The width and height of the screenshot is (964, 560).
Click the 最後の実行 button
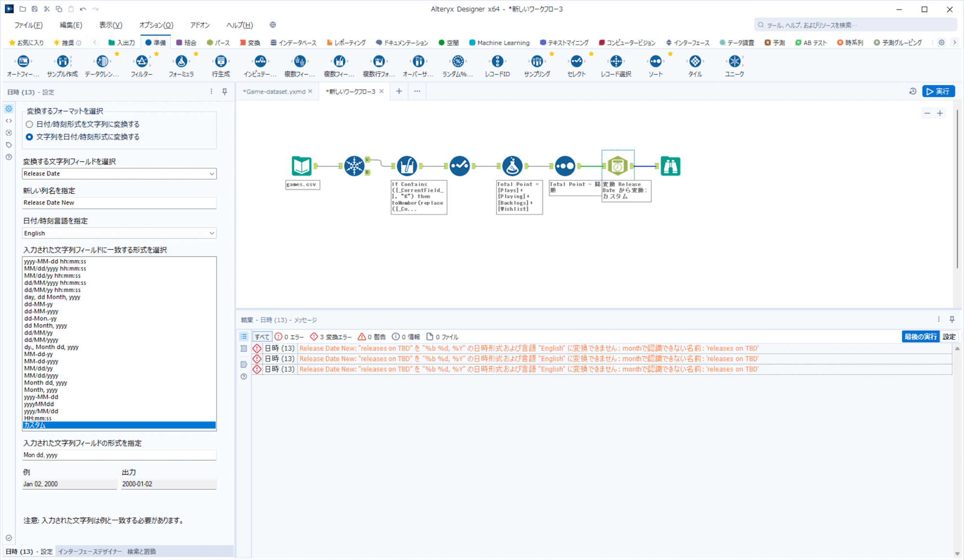point(921,336)
